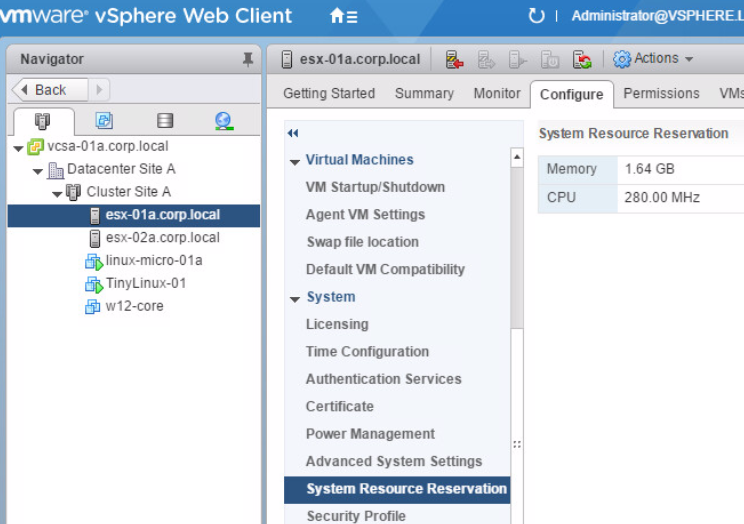Image resolution: width=744 pixels, height=524 pixels.
Task: Click host icon beside esx-01a.corp.local title
Action: (x=287, y=60)
